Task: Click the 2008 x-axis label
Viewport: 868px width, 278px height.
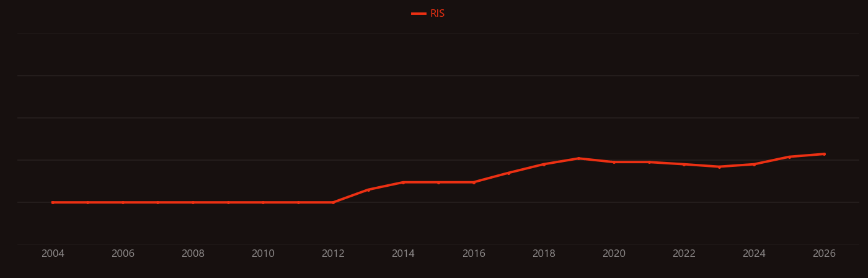Action: coord(193,254)
